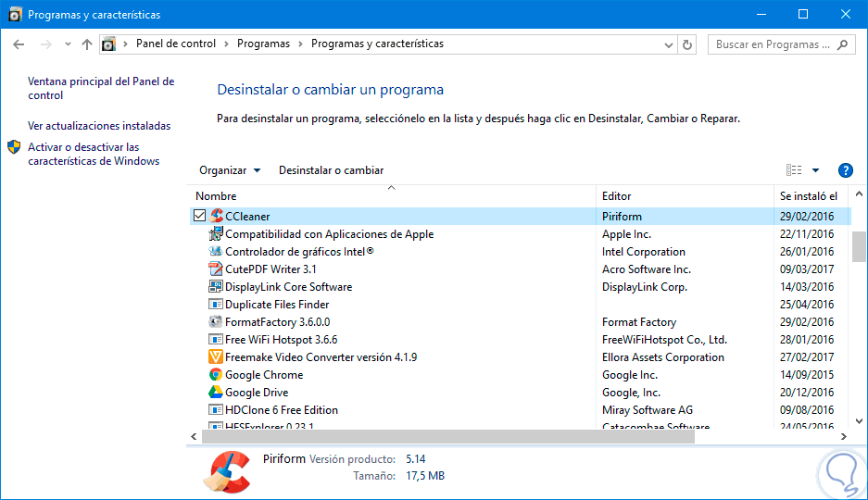The width and height of the screenshot is (868, 500).
Task: Click the search magnifier icon
Action: tap(843, 44)
